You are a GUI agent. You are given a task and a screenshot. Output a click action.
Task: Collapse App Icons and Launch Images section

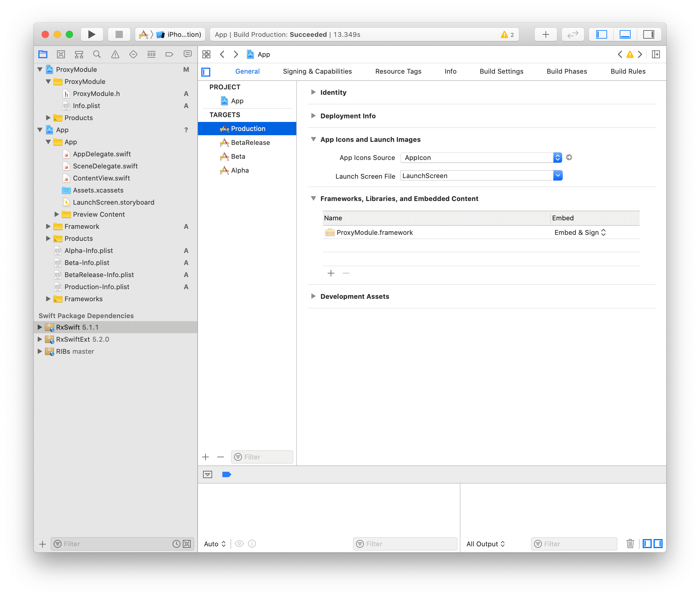coord(313,139)
